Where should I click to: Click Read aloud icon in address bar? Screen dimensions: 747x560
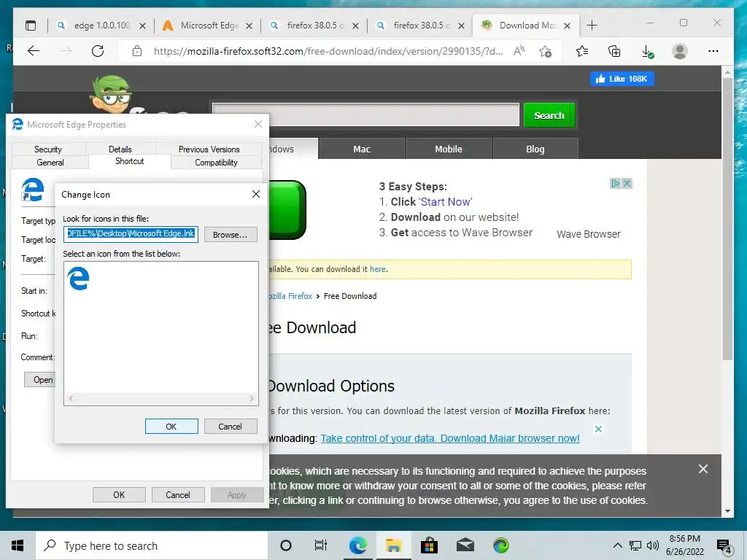[x=519, y=51]
